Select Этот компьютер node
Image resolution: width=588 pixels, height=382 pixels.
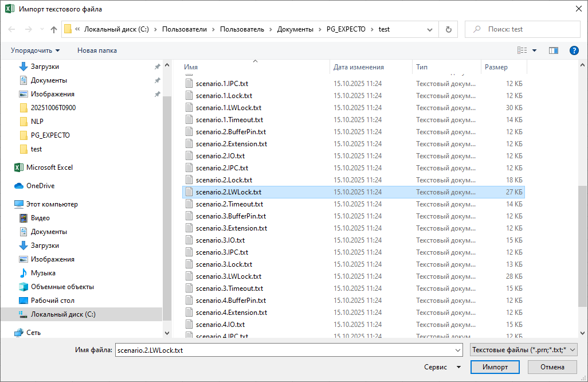click(x=52, y=204)
